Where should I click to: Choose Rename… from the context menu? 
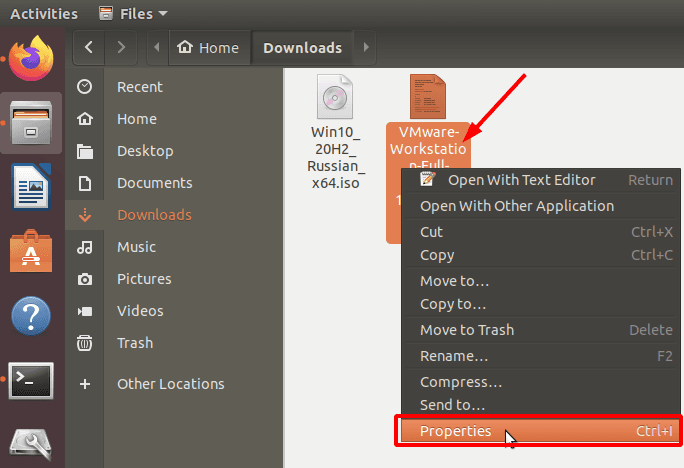pos(540,356)
